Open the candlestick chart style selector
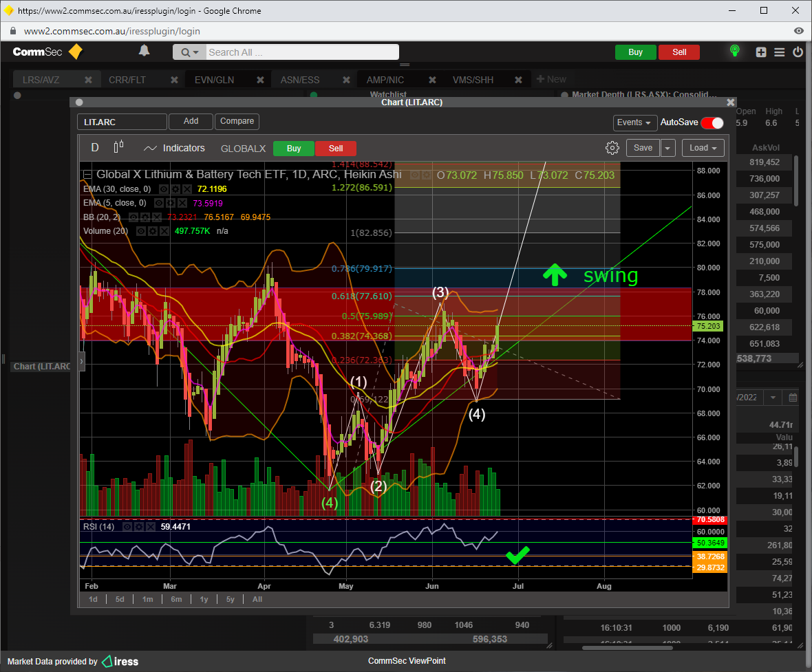 point(118,147)
